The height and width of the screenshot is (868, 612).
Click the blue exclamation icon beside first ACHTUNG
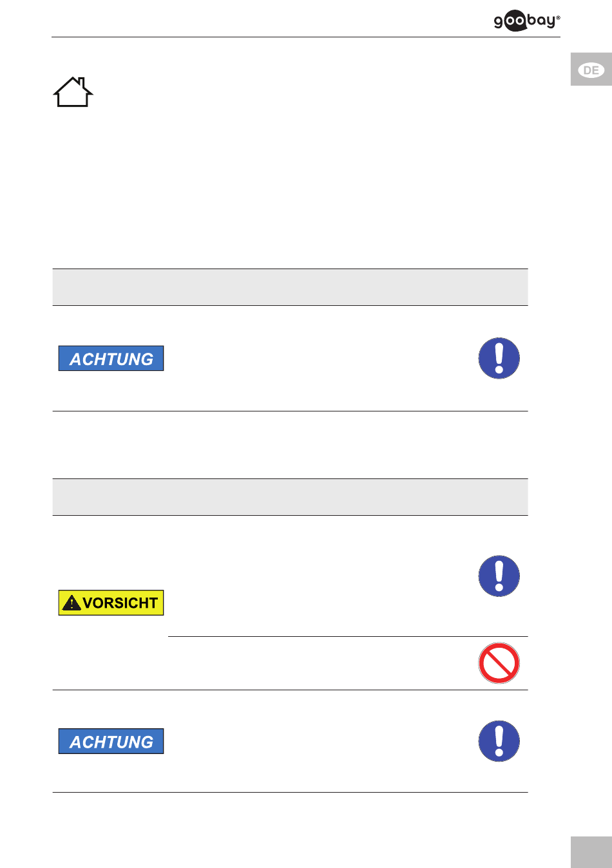click(x=499, y=358)
